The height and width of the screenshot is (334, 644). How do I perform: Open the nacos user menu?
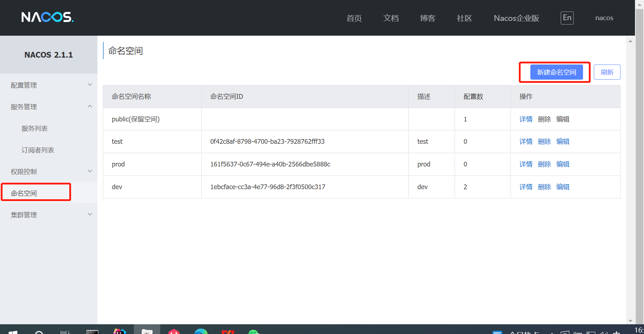pyautogui.click(x=604, y=18)
